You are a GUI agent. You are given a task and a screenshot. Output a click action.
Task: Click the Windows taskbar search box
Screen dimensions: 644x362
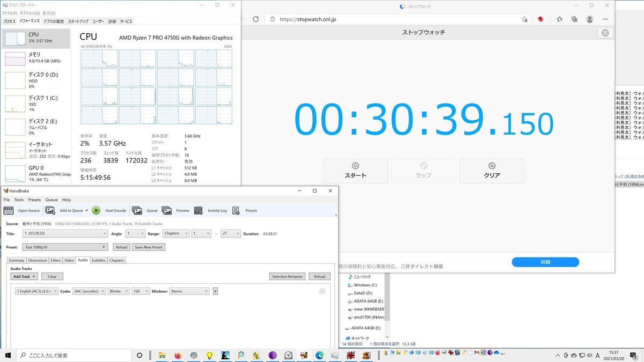pyautogui.click(x=75, y=355)
